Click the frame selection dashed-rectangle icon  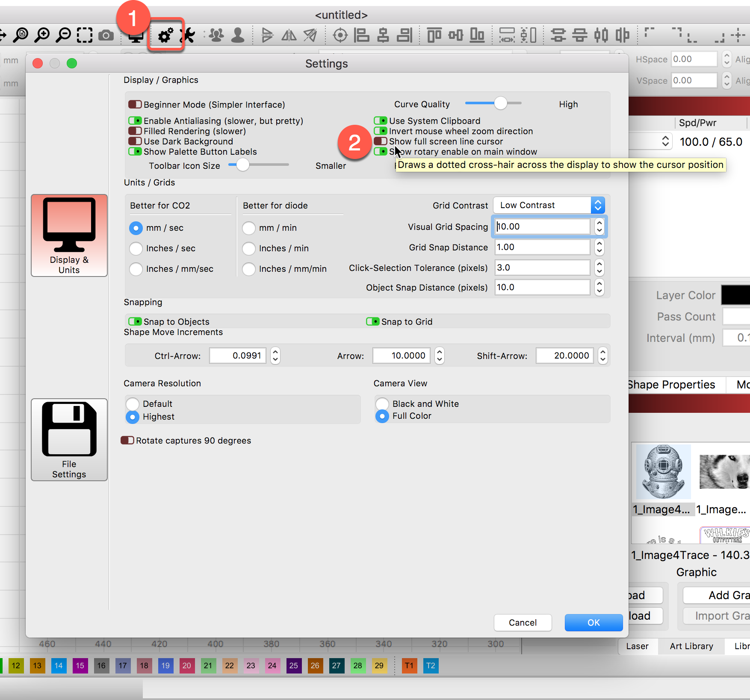[85, 35]
